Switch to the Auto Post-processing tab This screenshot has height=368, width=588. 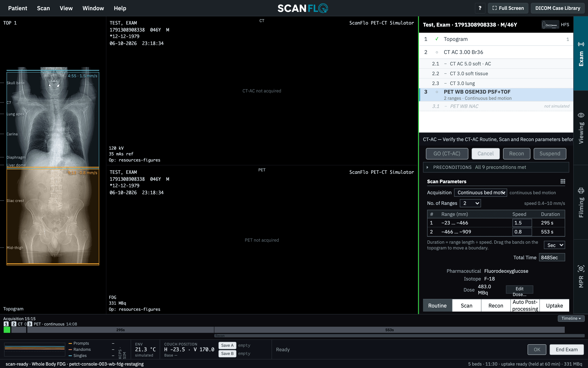525,305
